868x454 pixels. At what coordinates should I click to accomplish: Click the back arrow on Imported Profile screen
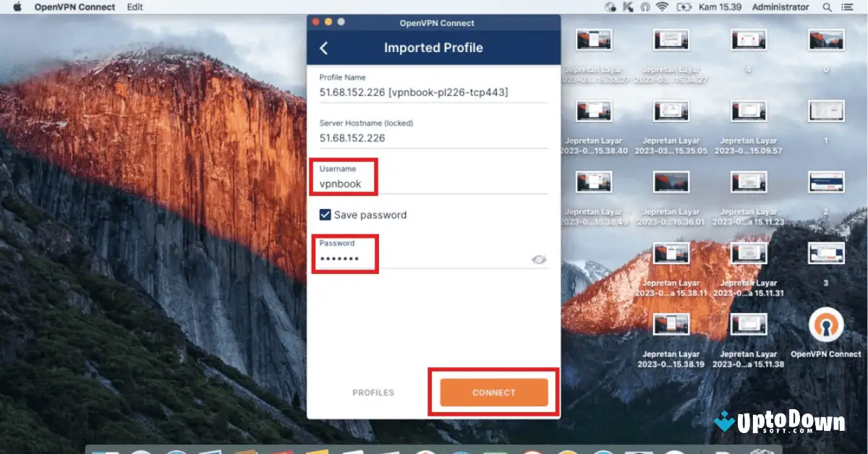(323, 48)
